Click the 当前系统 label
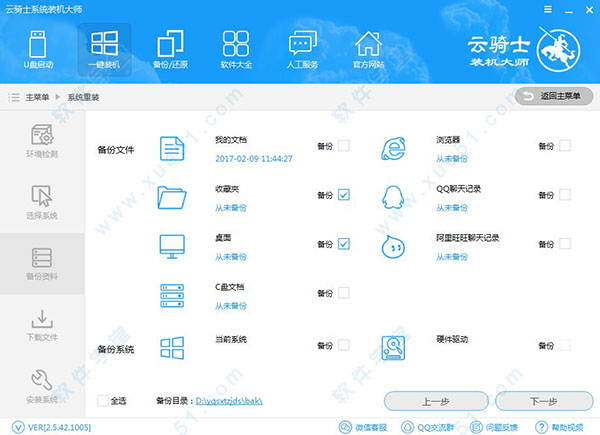 (231, 339)
